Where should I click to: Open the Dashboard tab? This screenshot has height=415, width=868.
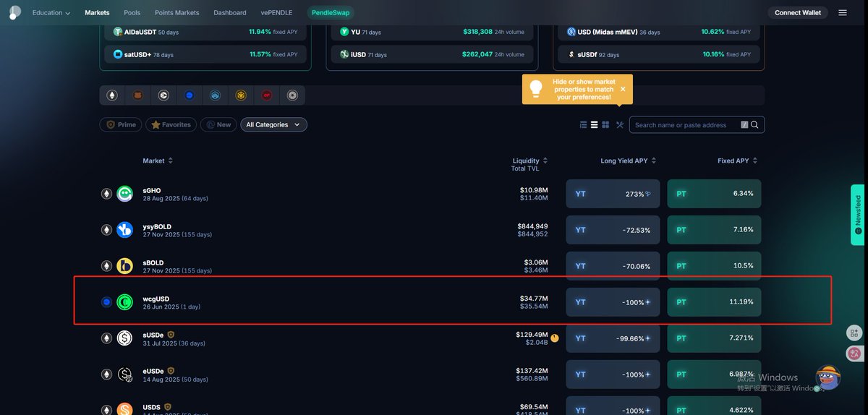[x=230, y=13]
